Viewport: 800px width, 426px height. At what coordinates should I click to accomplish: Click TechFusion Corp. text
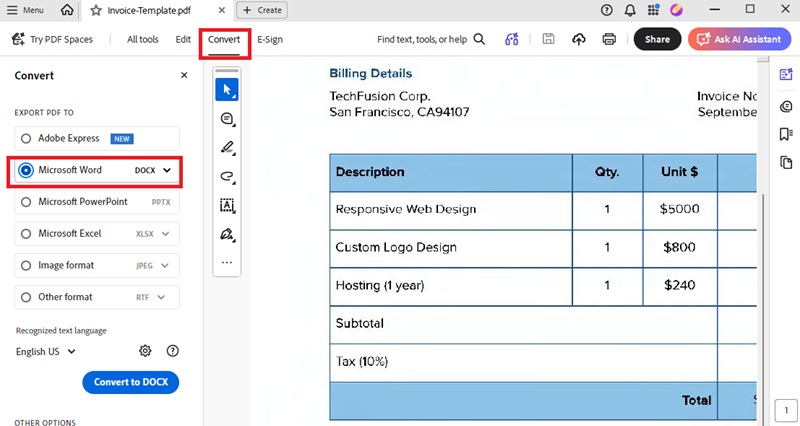coord(380,96)
